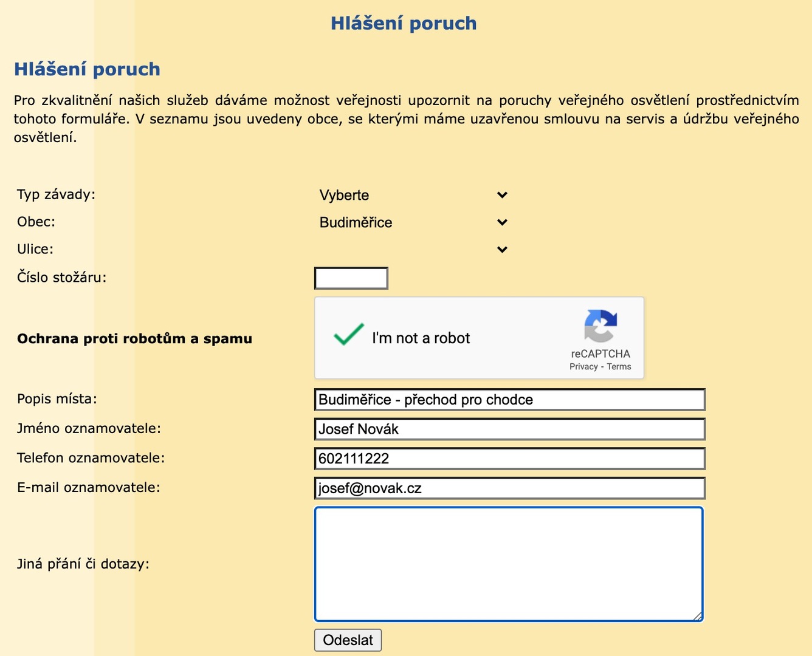Toggle the green reCAPTCHA checkmark box
Image resolution: width=812 pixels, height=656 pixels.
348,336
